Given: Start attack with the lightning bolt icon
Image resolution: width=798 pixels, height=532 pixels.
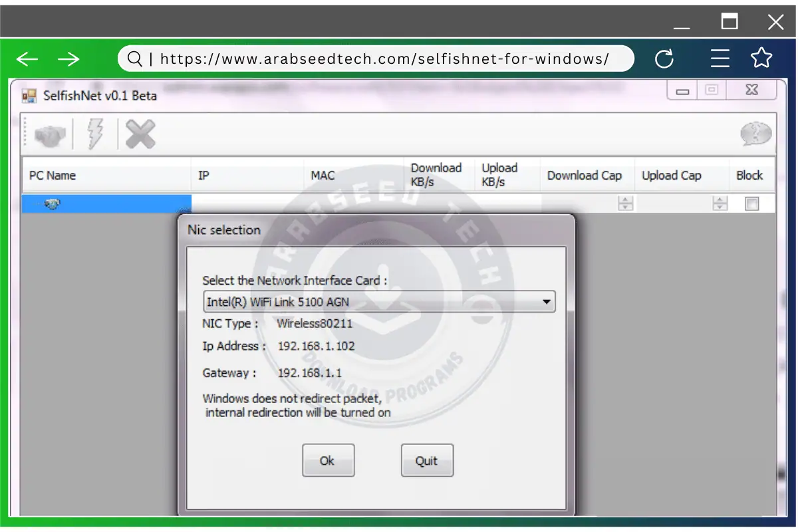Looking at the screenshot, I should coord(95,134).
